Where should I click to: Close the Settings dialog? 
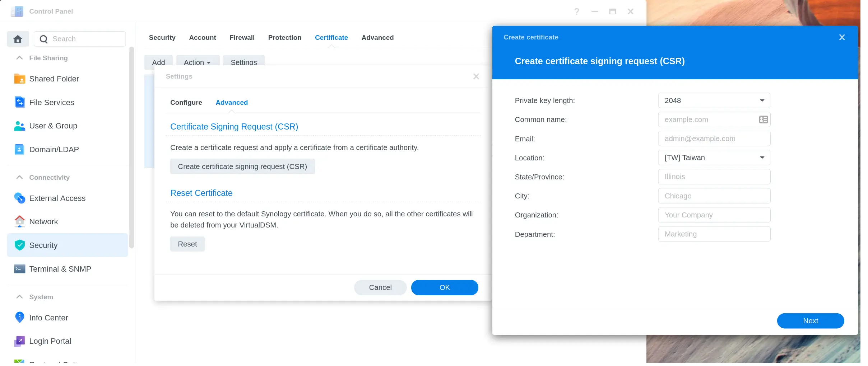tap(476, 76)
